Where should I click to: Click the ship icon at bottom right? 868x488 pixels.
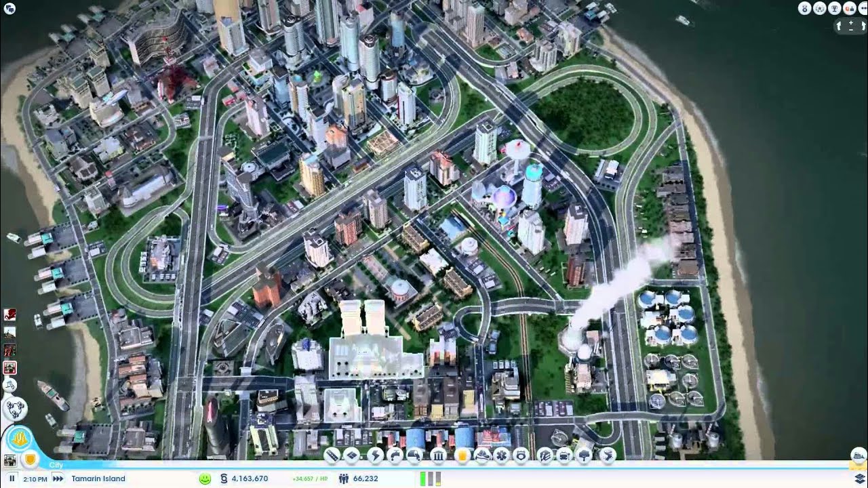pyautogui.click(x=859, y=455)
